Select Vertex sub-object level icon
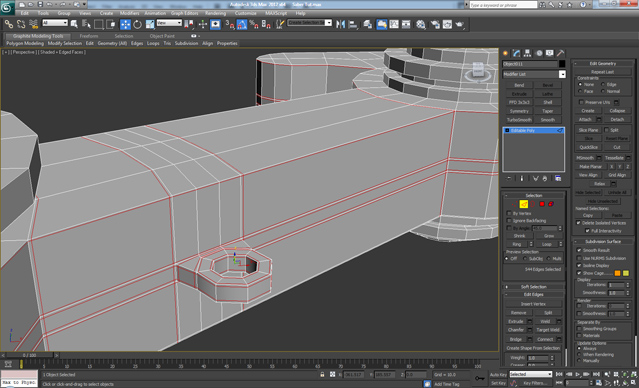The width and height of the screenshot is (639, 388). click(514, 204)
